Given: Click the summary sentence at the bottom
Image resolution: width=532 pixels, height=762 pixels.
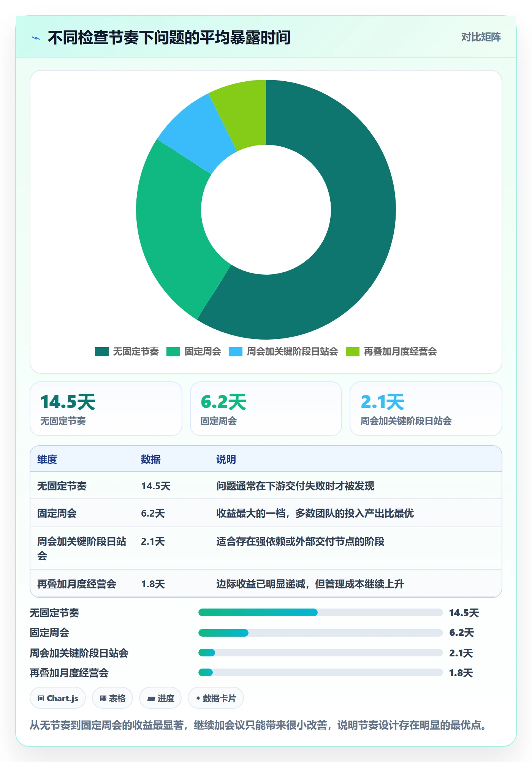Looking at the screenshot, I should click(x=259, y=725).
